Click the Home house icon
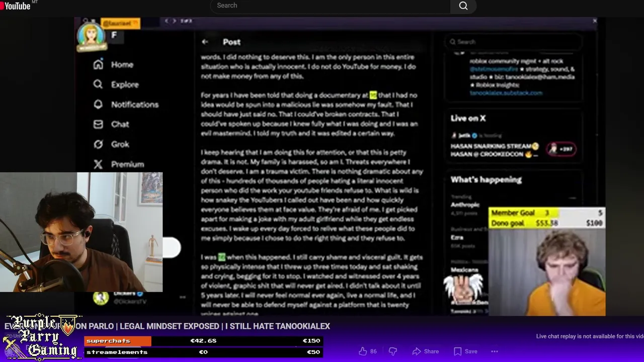The width and height of the screenshot is (644, 362). tap(98, 64)
